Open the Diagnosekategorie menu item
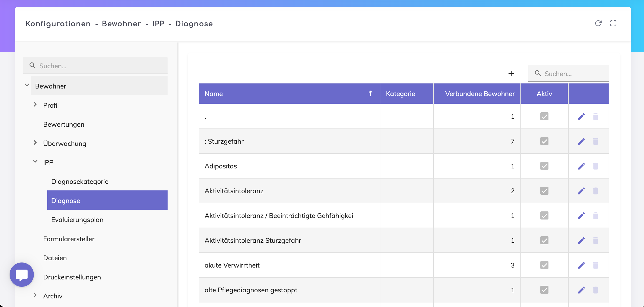The image size is (644, 307). coord(80,182)
